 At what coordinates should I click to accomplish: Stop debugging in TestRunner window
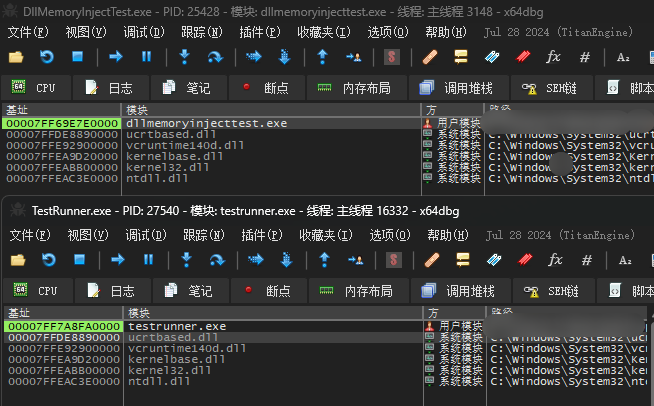80,260
